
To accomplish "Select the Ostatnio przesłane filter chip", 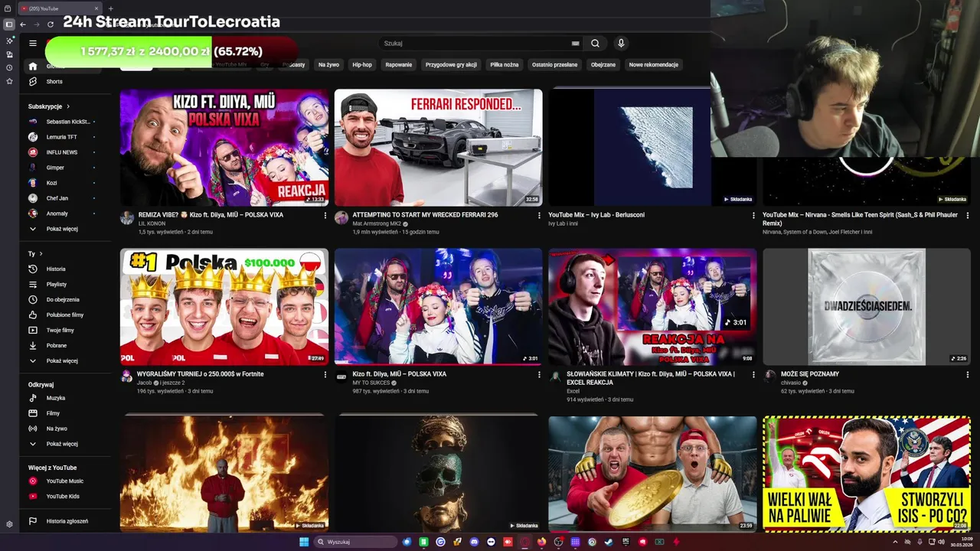I will pos(555,65).
